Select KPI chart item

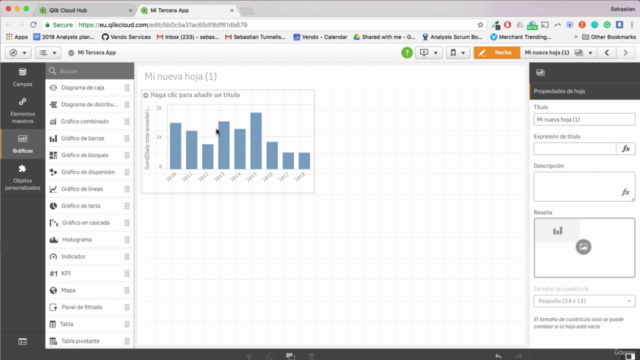[89, 273]
